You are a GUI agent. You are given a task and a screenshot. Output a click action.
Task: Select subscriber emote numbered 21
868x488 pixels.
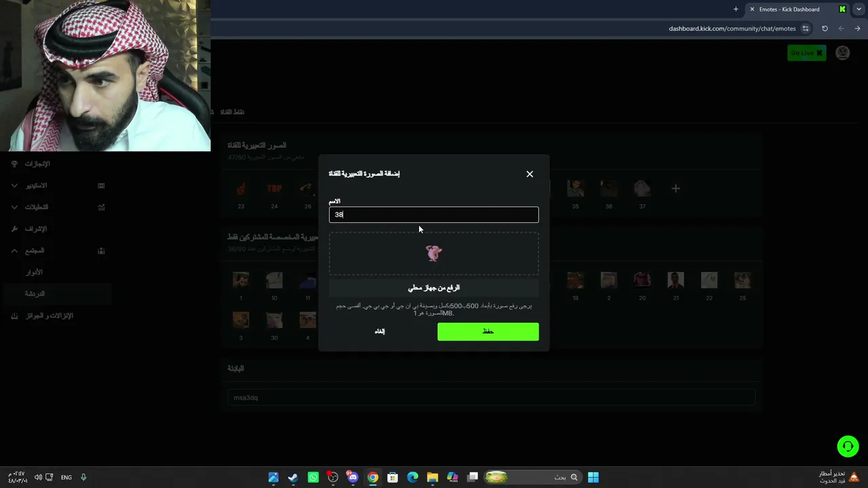point(675,280)
